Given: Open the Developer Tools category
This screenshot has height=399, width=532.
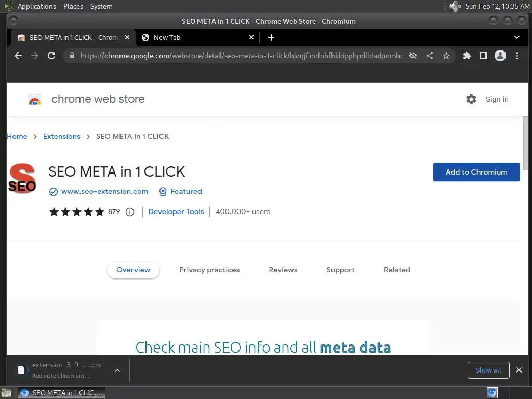Looking at the screenshot, I should (176, 212).
